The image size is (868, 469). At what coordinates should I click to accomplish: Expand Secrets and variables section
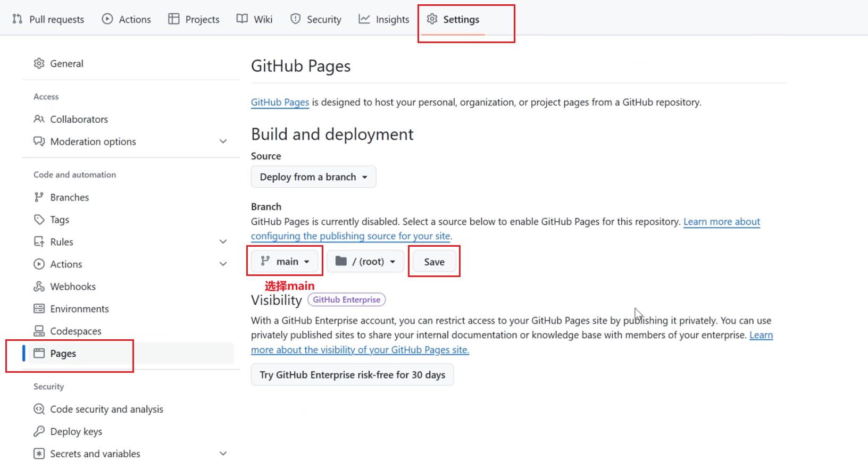coord(223,454)
